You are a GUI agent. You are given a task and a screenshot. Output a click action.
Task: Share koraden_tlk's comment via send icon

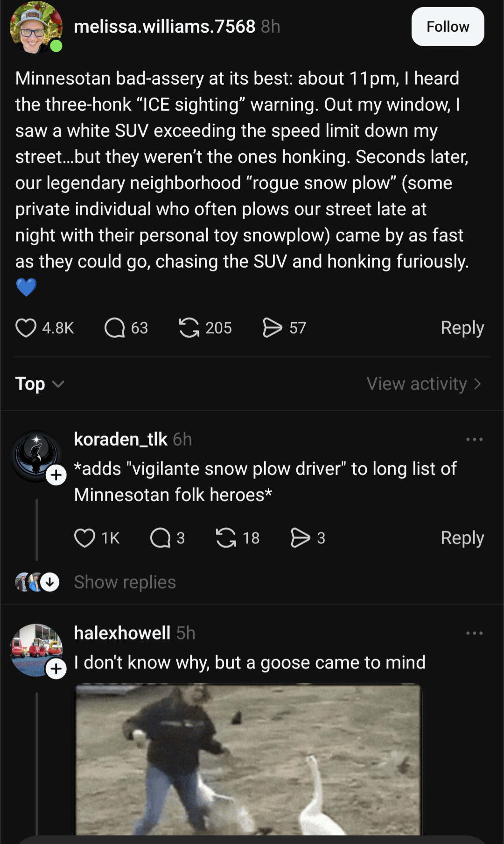click(x=300, y=538)
